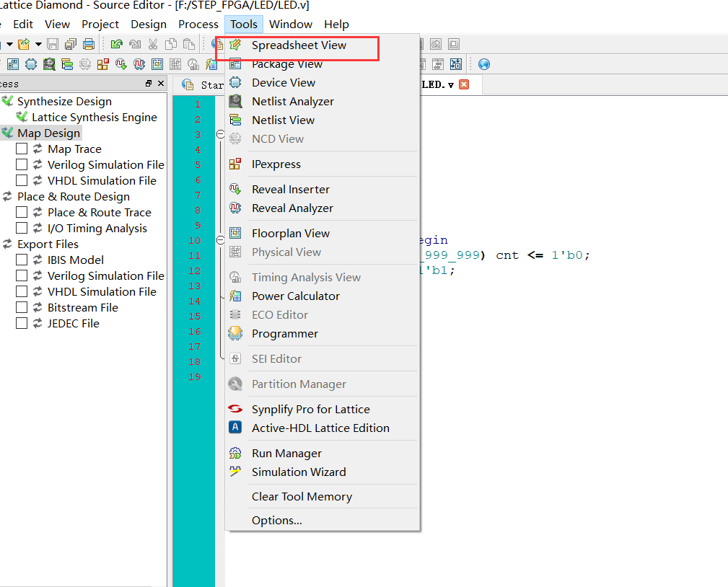728x587 pixels.
Task: Open Options... from Tools menu
Action: [323, 521]
